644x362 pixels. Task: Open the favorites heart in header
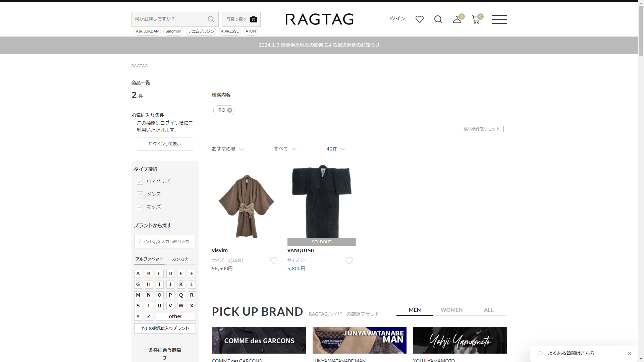click(x=419, y=19)
